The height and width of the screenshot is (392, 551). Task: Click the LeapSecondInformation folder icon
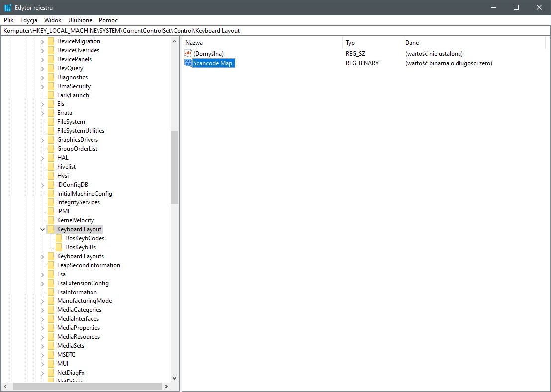tap(51, 265)
